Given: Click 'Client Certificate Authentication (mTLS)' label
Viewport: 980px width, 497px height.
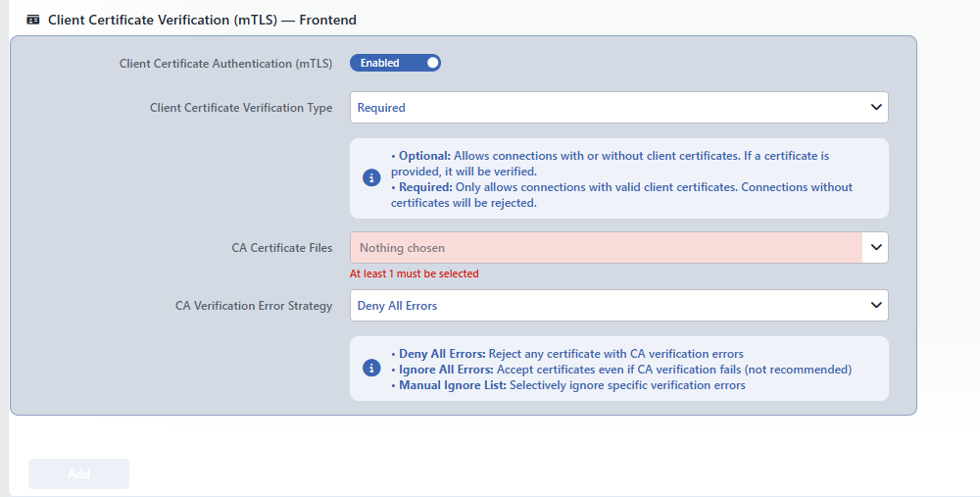Looking at the screenshot, I should [225, 64].
